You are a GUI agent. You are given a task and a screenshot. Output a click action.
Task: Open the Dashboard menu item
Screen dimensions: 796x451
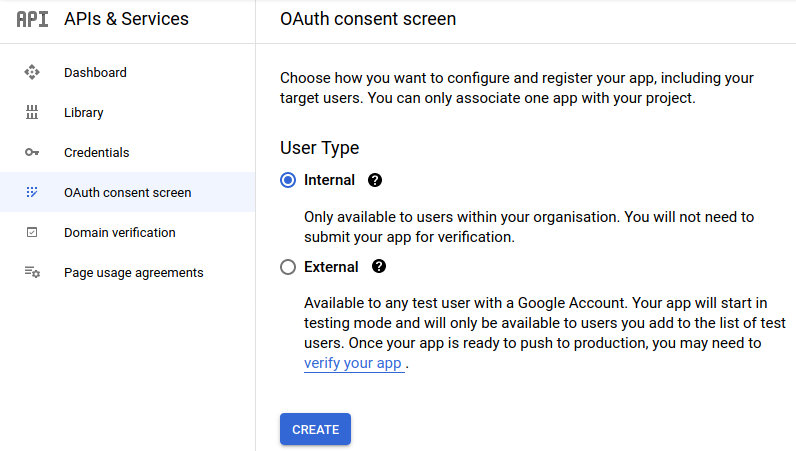(x=95, y=73)
